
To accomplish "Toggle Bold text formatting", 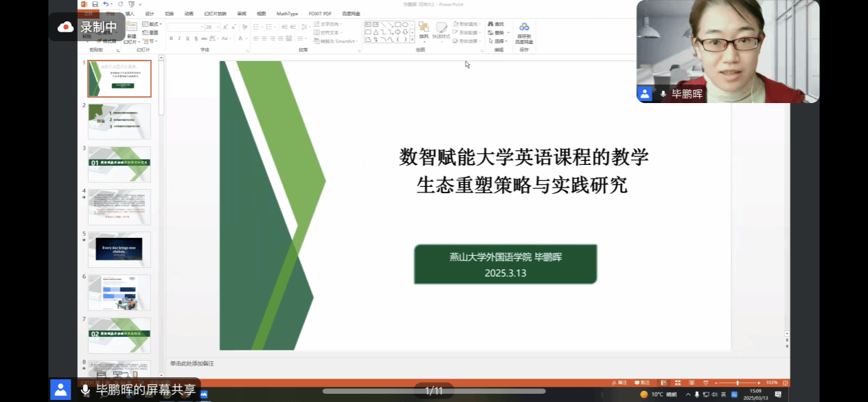I will pos(170,38).
